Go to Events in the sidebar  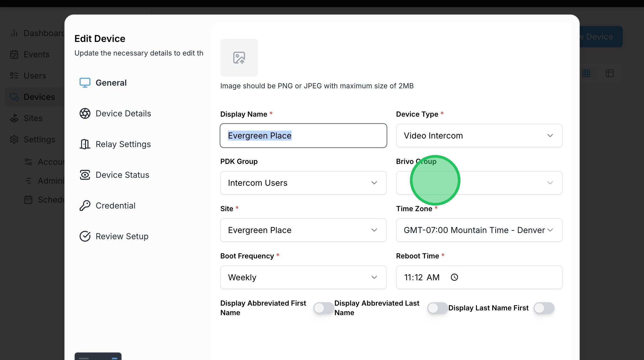coord(36,54)
